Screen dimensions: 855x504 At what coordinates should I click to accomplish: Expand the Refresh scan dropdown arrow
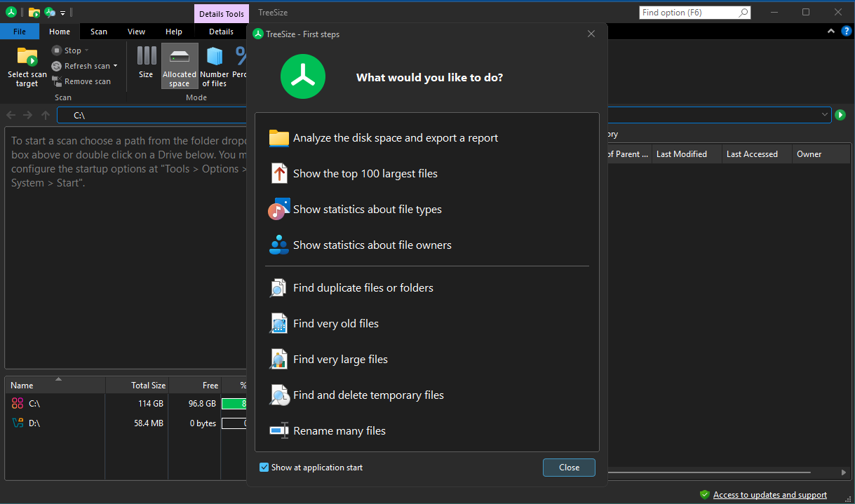(115, 66)
